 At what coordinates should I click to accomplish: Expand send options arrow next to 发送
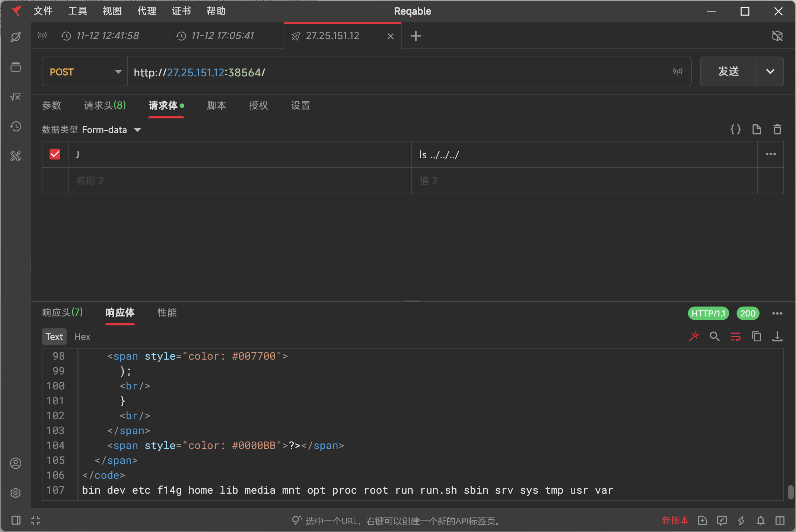[770, 71]
